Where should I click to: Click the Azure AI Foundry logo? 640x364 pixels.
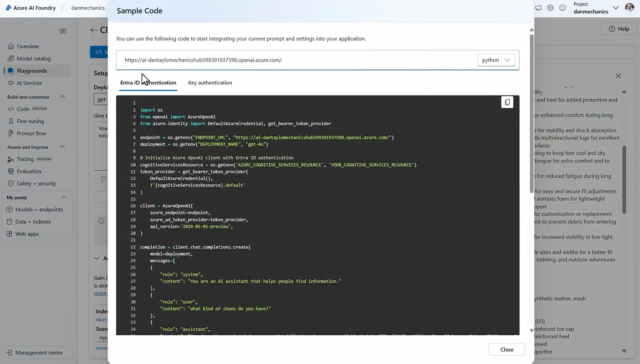pos(8,8)
